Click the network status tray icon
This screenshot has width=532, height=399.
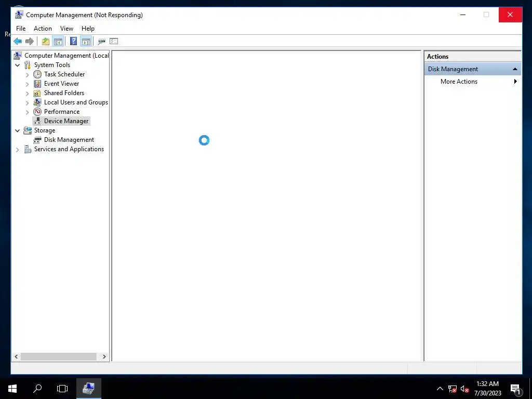[x=453, y=389]
